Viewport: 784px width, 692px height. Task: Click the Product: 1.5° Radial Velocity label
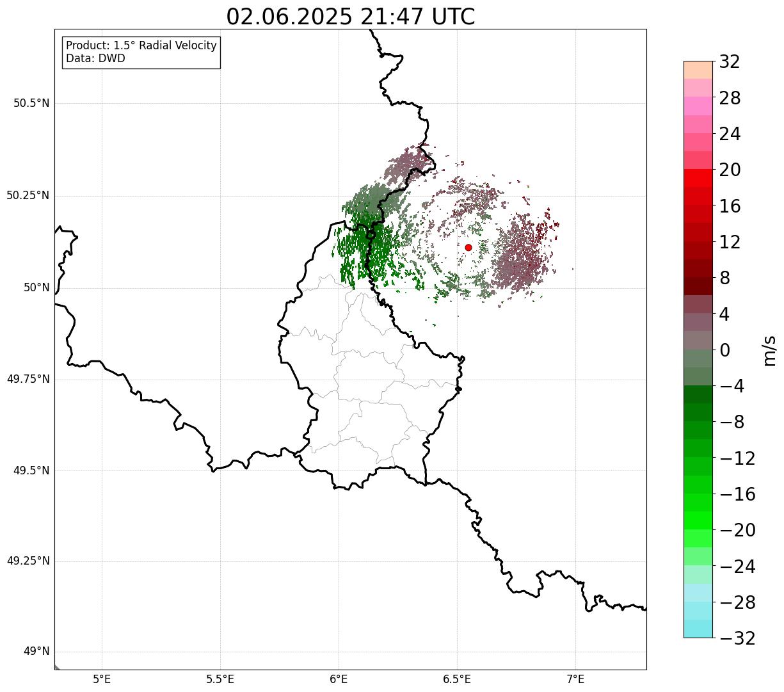[141, 46]
